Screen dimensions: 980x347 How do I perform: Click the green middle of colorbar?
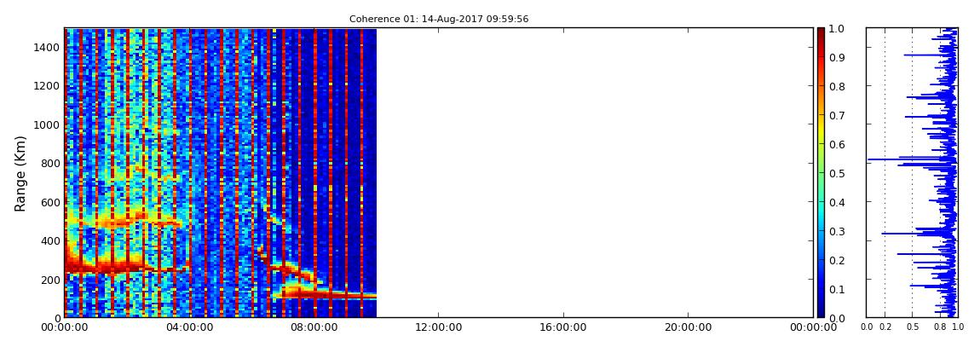821,173
